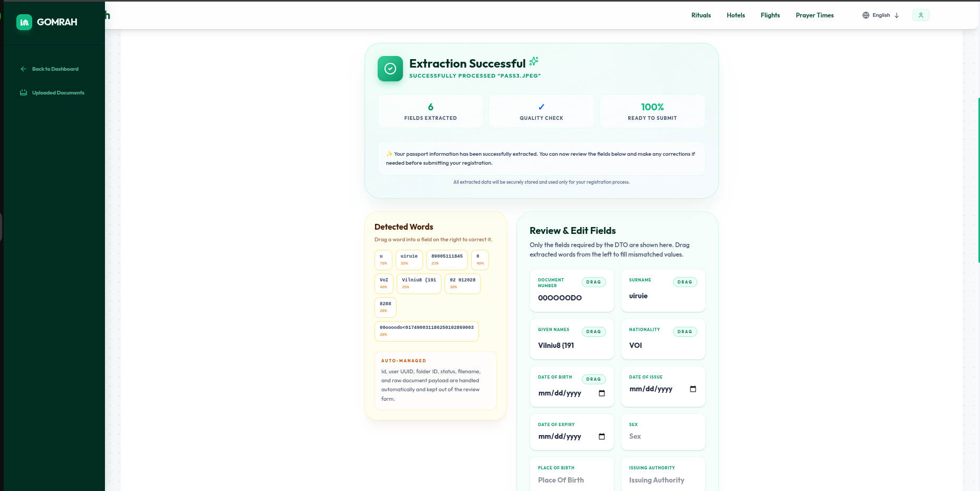Open Date of Birth calendar picker icon

point(602,393)
